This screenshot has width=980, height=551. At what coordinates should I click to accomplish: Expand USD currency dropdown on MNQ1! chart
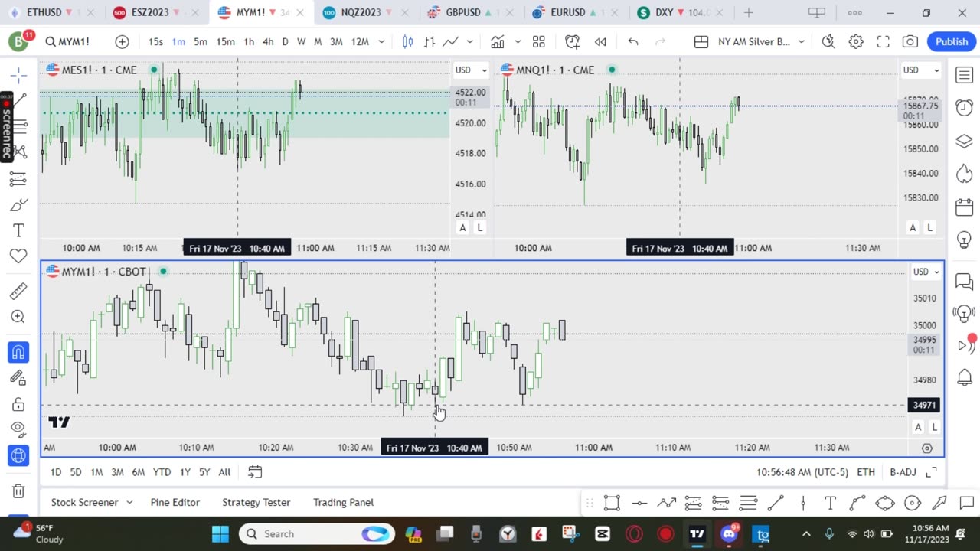[x=921, y=70]
